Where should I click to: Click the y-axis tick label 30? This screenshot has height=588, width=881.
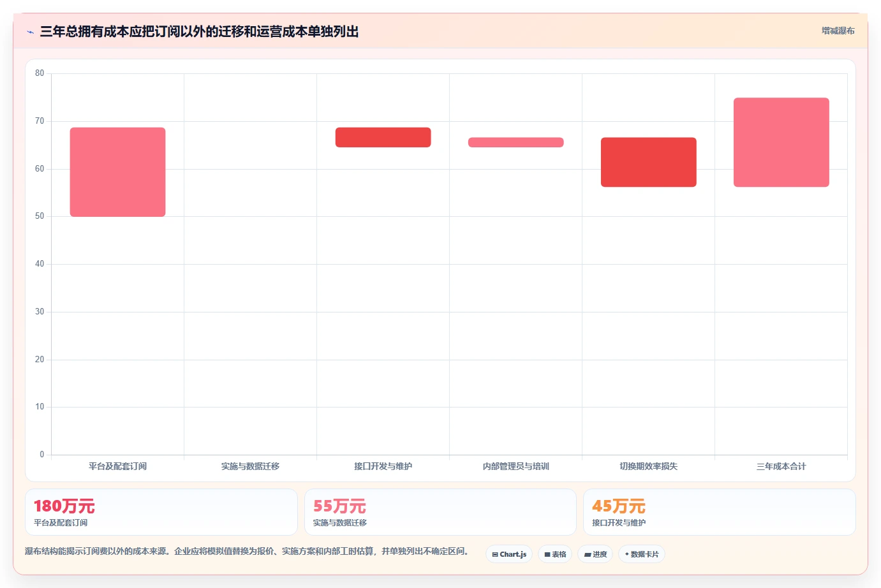[x=40, y=312]
